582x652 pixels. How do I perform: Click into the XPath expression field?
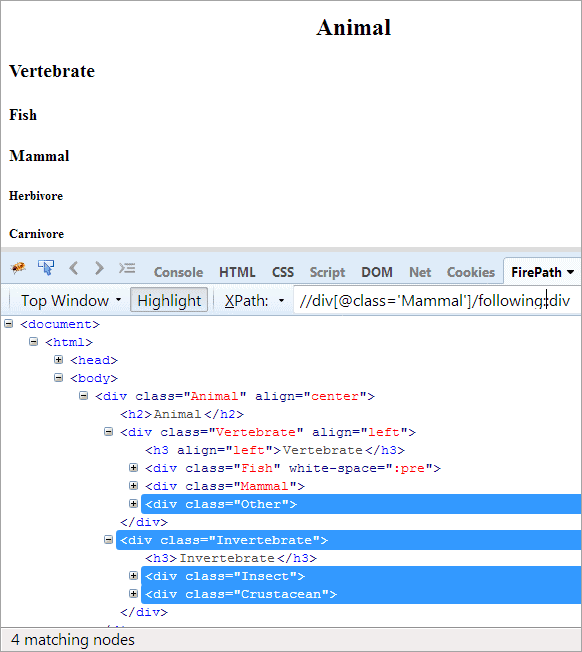click(436, 300)
